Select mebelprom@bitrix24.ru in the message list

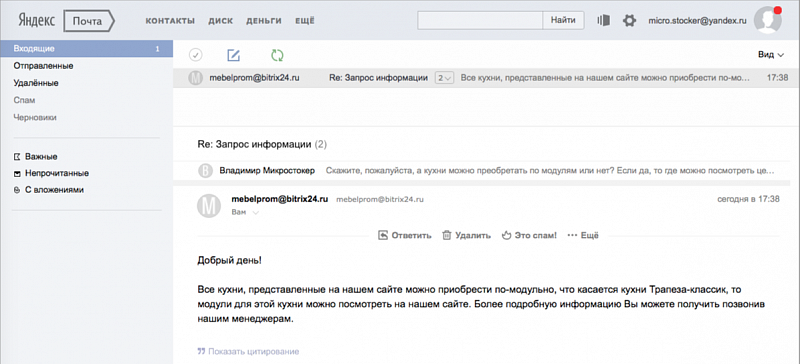254,78
